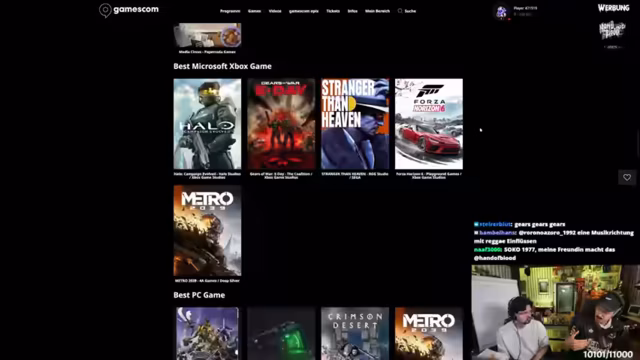Image resolution: width=640 pixels, height=360 pixels.
Task: Click the gamescom logo icon
Action: coord(105,10)
